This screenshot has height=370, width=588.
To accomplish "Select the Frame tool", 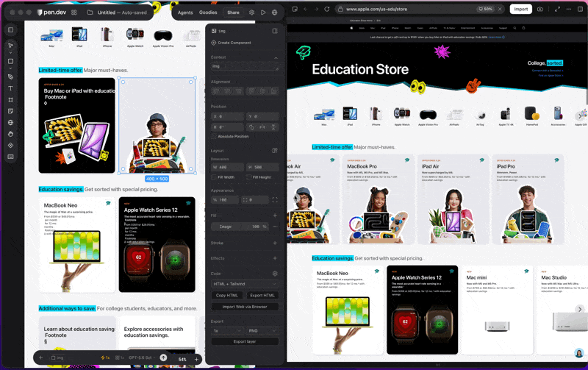I will [10, 99].
